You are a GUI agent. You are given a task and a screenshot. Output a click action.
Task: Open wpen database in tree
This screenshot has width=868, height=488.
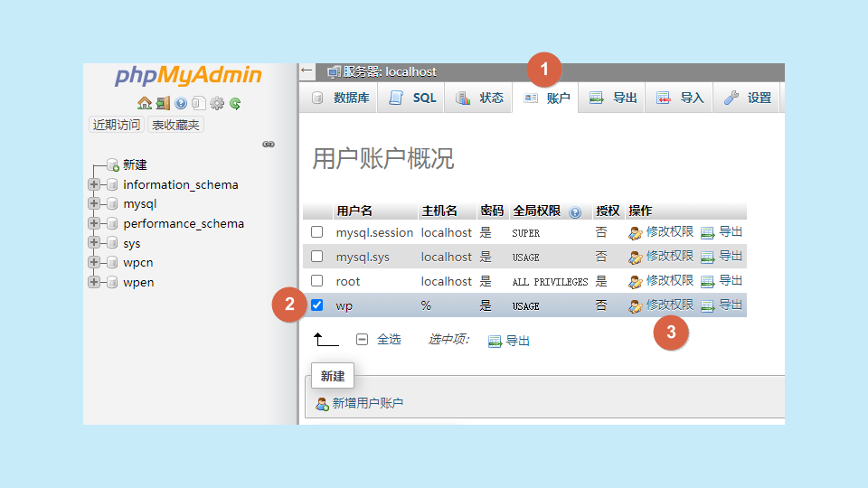[138, 282]
